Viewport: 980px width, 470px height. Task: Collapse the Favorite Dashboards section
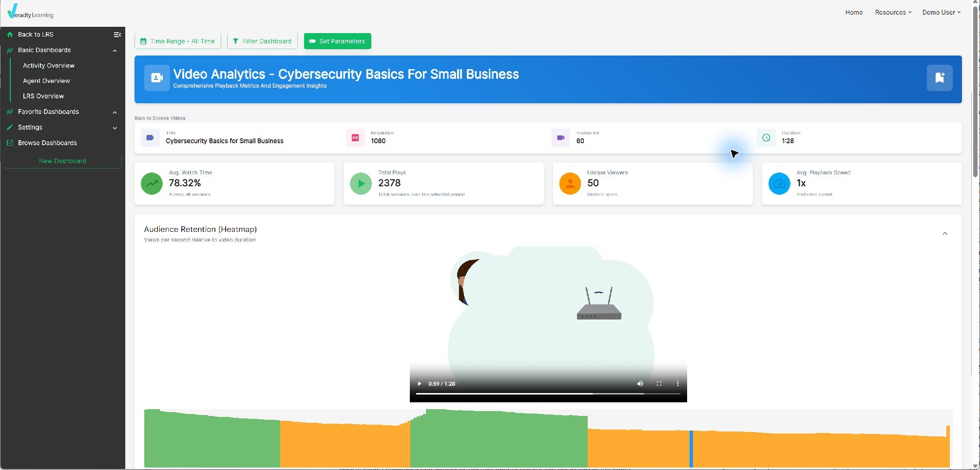coord(115,113)
